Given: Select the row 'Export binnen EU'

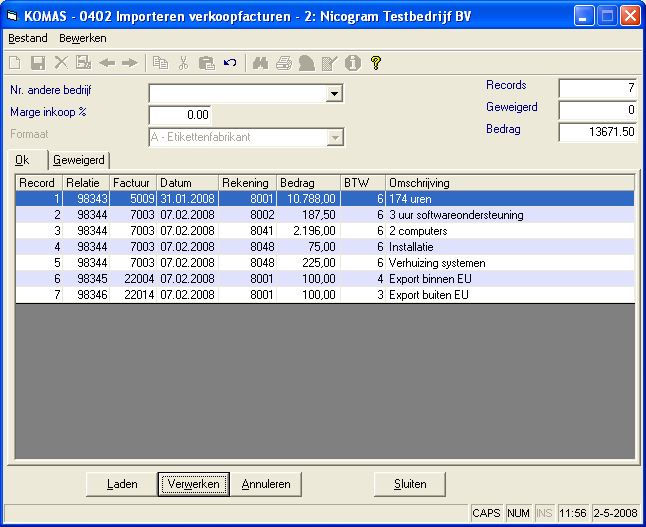Looking at the screenshot, I should (325, 279).
